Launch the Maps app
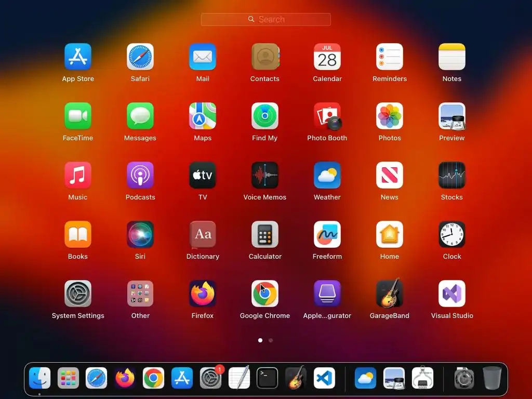Image resolution: width=532 pixels, height=399 pixels. [203, 116]
